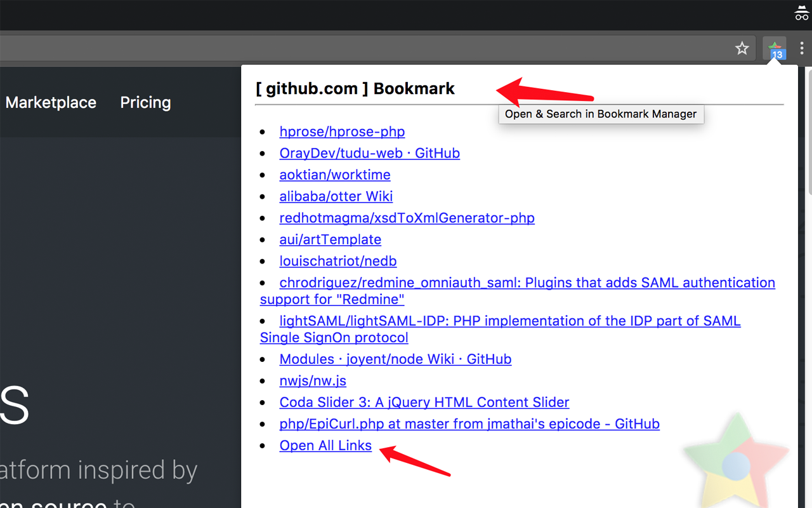Click the '[ github.com ] Bookmark' heading

pos(355,88)
